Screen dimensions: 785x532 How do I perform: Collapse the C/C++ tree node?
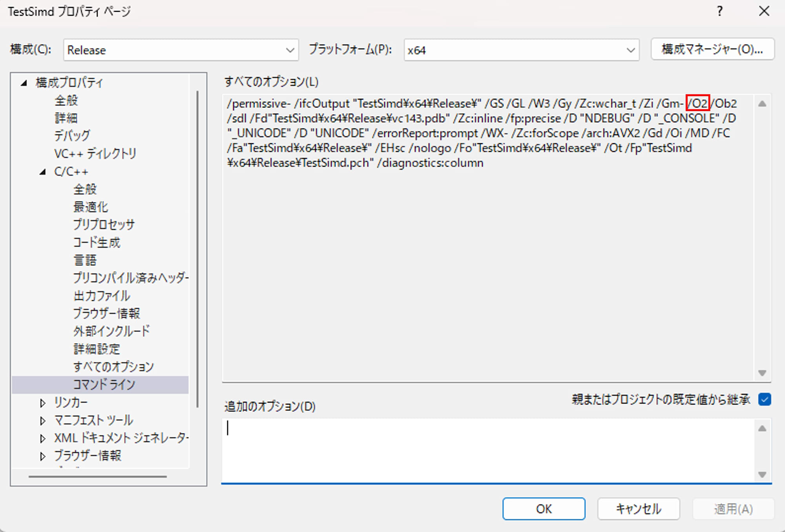tap(43, 171)
